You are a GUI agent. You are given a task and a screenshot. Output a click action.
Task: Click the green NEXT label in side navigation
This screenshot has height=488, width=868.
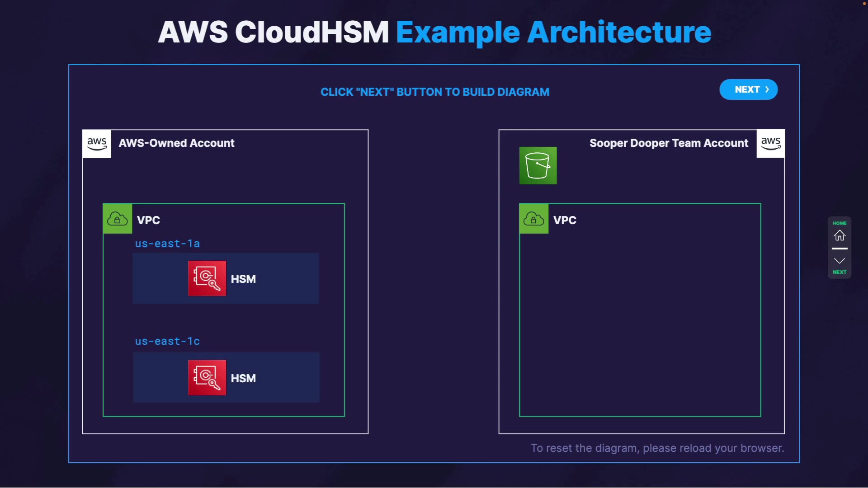839,272
